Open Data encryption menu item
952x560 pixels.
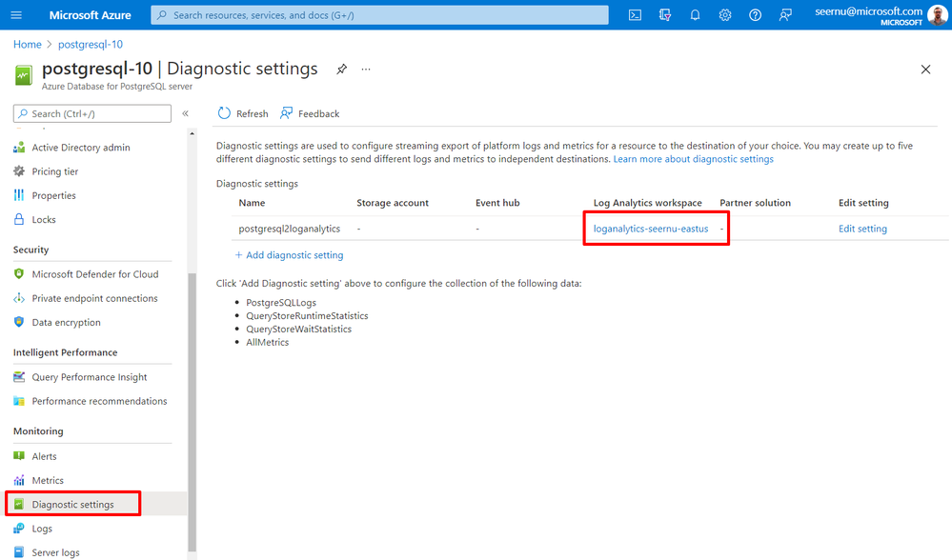coord(66,322)
